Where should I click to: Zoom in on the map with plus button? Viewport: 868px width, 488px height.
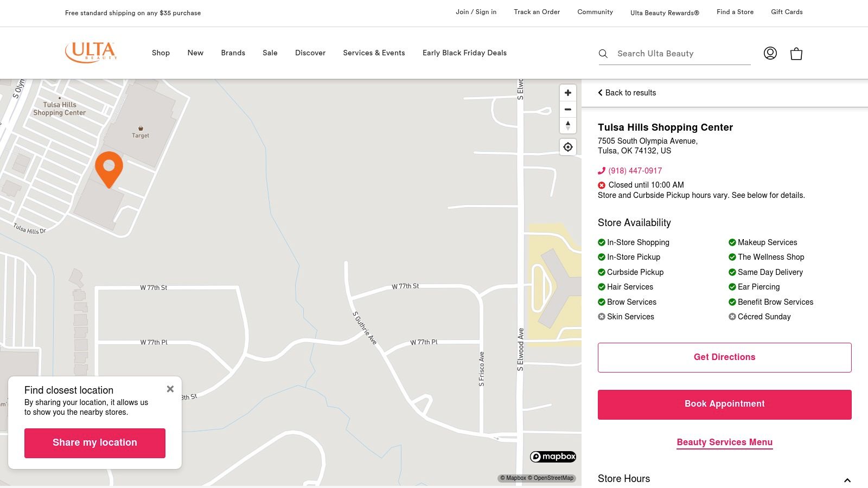point(567,93)
